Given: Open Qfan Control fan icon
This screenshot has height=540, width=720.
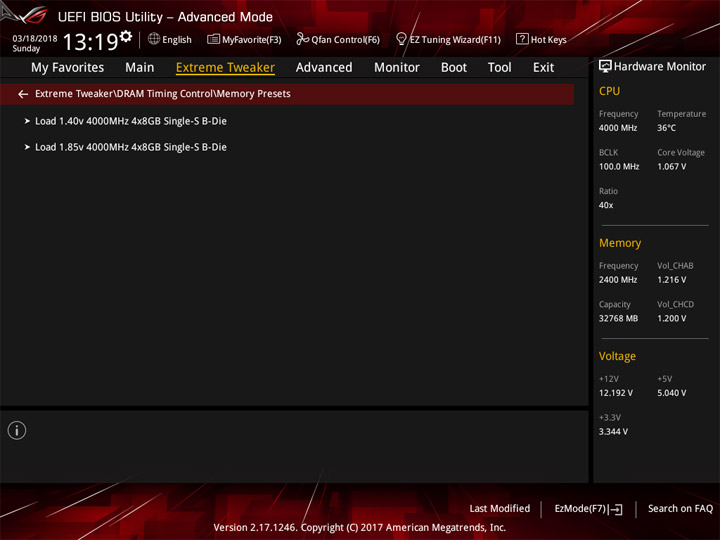Looking at the screenshot, I should 302,39.
